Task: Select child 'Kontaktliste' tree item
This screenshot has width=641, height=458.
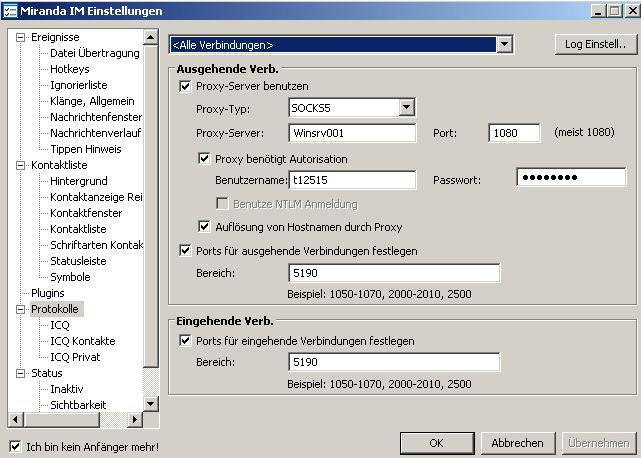Action: point(78,229)
